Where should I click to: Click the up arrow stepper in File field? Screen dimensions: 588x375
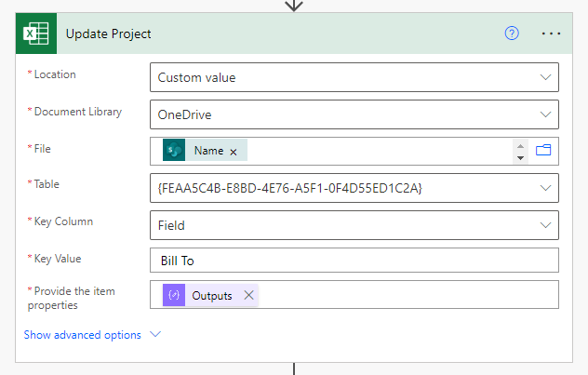520,146
